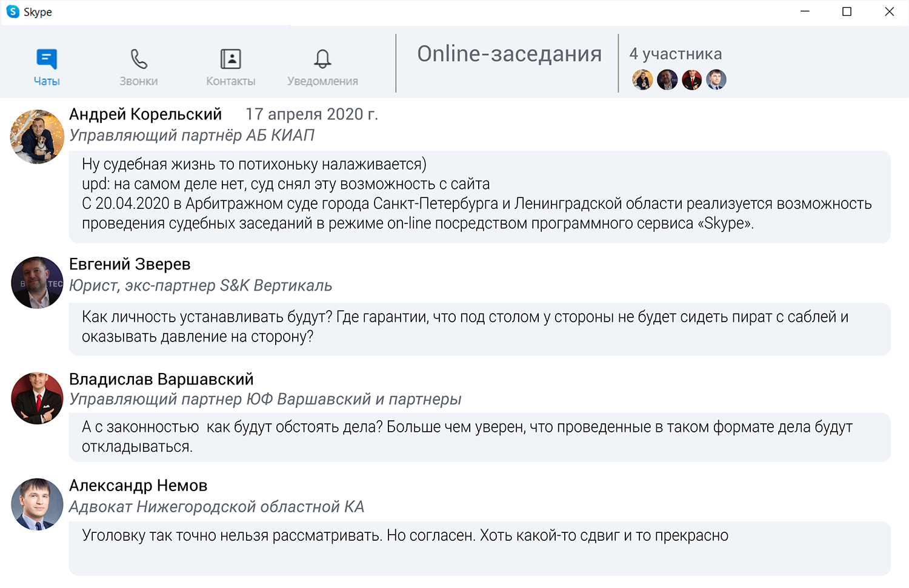Open the Звонки phone icon
The width and height of the screenshot is (909, 588).
tap(139, 59)
